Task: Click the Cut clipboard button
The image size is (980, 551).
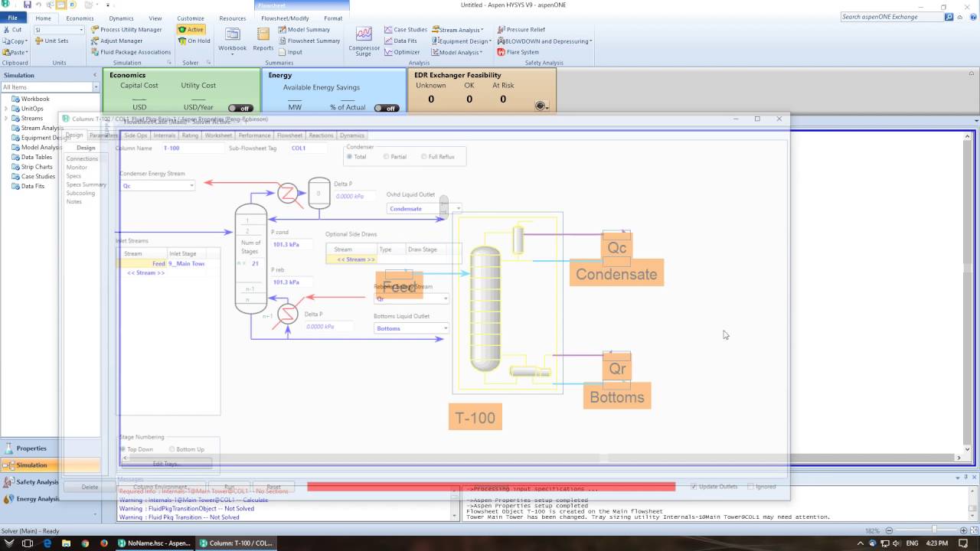Action: point(12,30)
